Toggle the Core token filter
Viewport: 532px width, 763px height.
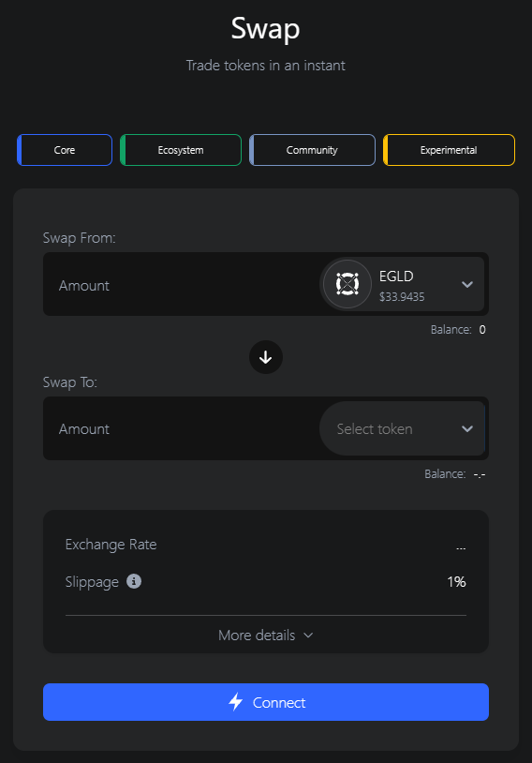click(x=65, y=150)
